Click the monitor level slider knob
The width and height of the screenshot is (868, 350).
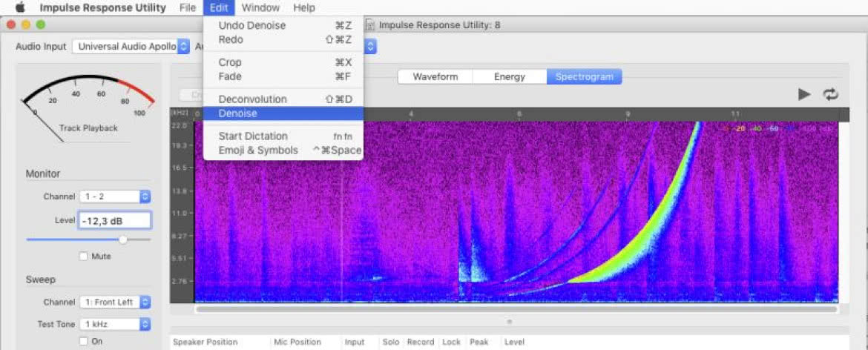(x=123, y=240)
